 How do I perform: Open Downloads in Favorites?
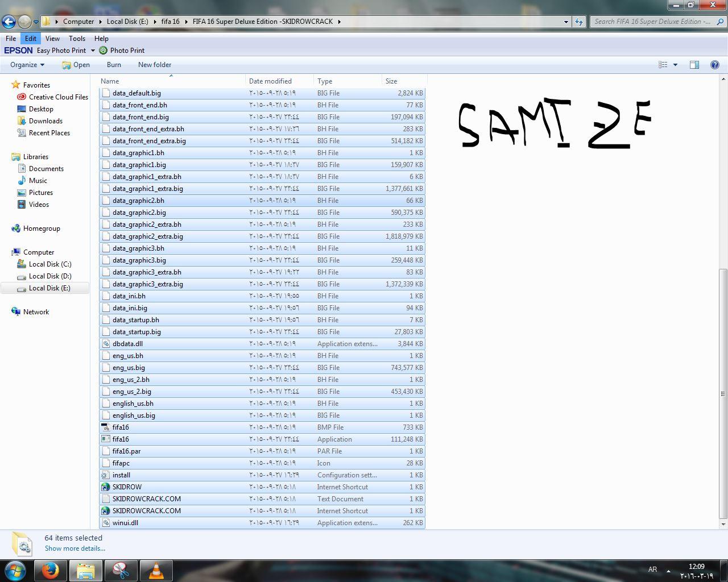pos(45,121)
